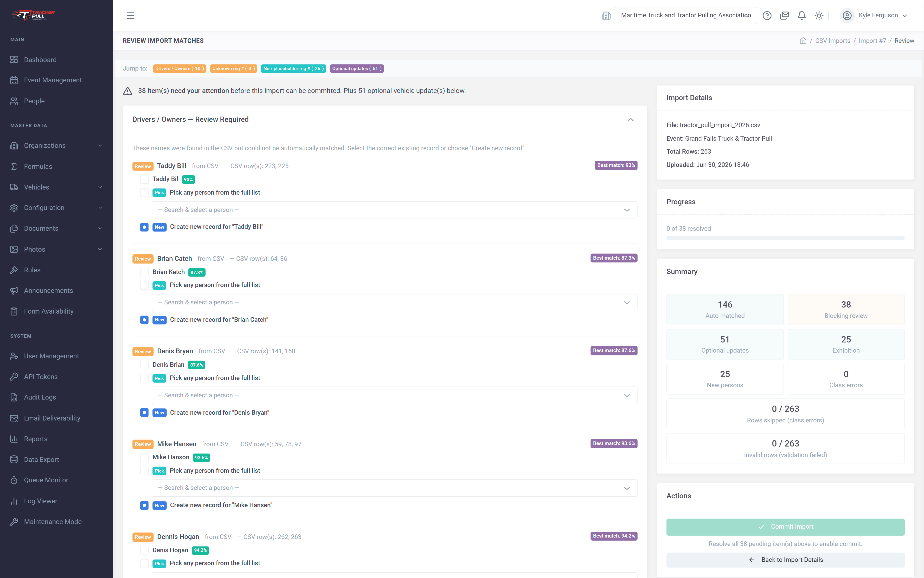Select Create new record for "Taddy Bill"

(144, 227)
